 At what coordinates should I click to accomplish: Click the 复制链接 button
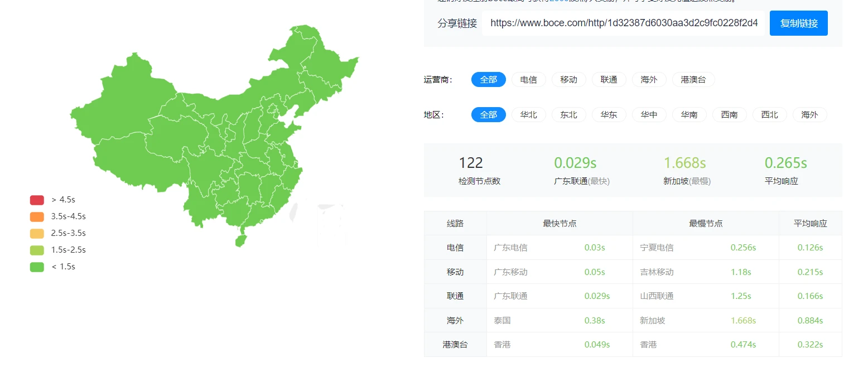[x=798, y=23]
